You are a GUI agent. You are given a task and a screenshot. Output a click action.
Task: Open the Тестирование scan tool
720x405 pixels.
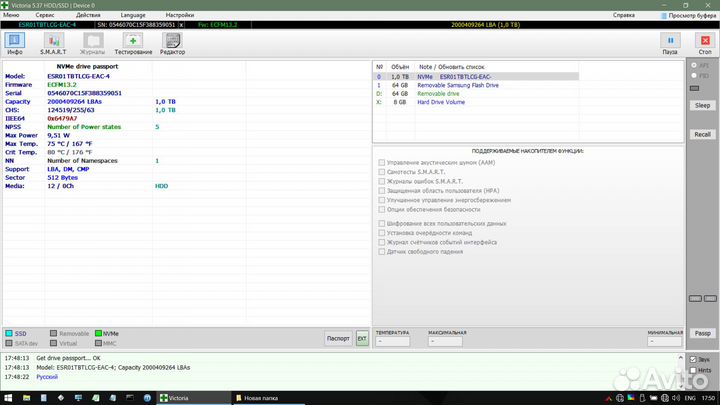click(132, 42)
